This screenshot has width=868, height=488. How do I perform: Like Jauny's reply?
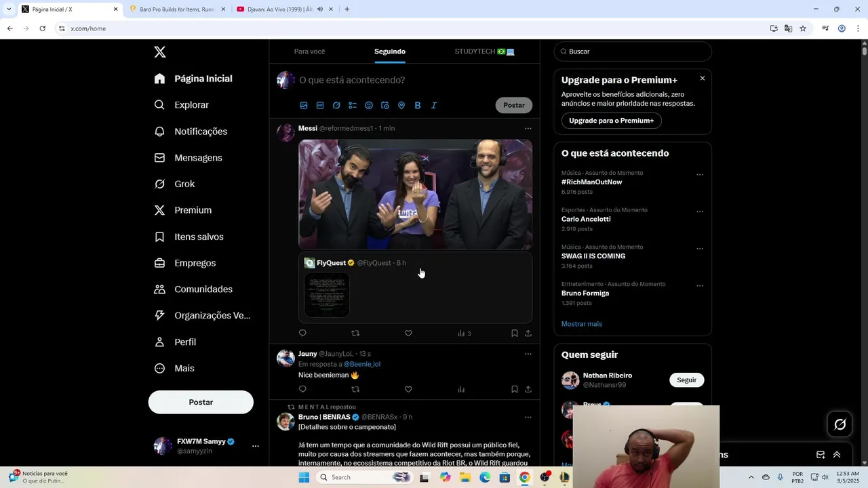click(x=408, y=390)
